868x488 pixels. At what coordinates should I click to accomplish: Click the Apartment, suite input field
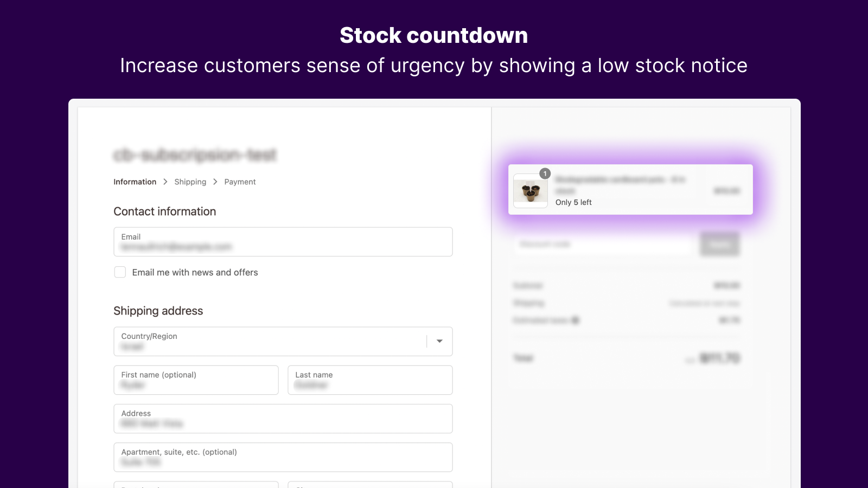point(283,457)
